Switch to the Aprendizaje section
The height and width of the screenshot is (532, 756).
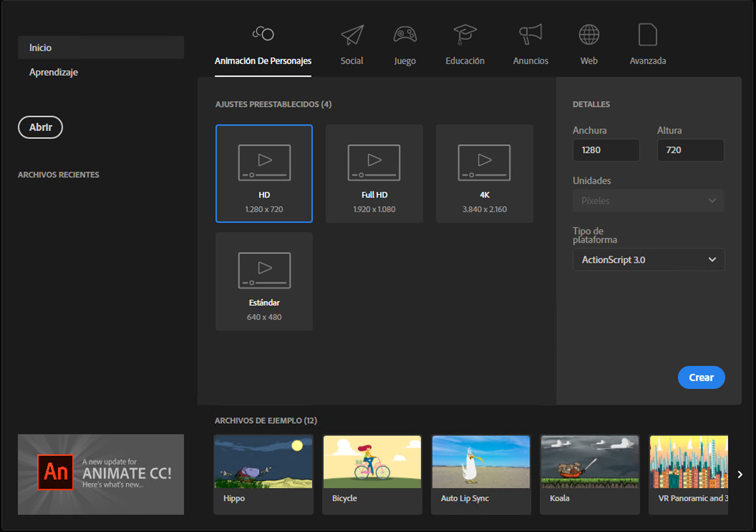pyautogui.click(x=53, y=72)
